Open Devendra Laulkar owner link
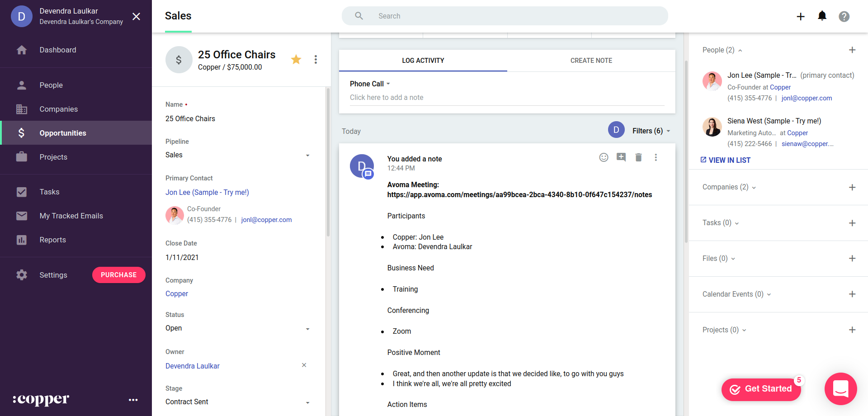This screenshot has height=416, width=868. tap(193, 366)
